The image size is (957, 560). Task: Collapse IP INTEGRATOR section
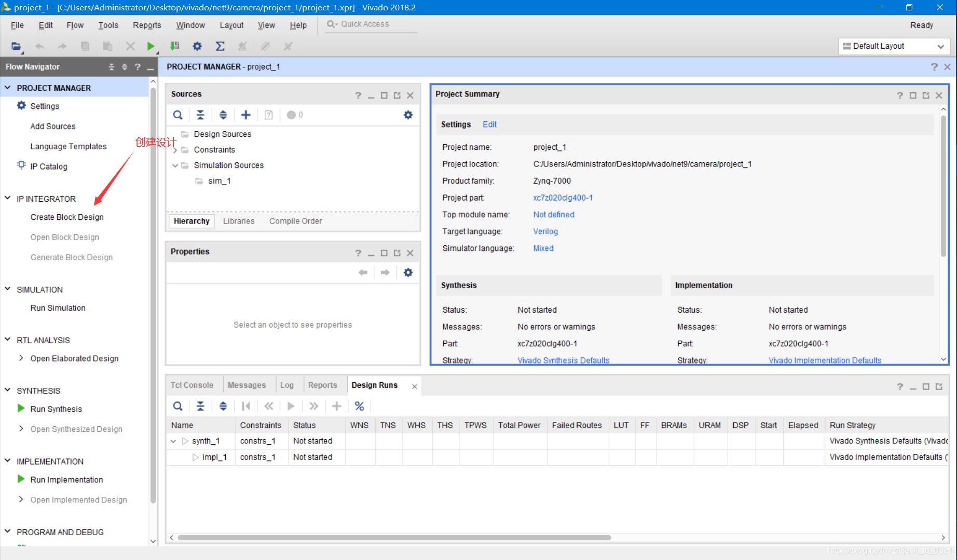[8, 198]
